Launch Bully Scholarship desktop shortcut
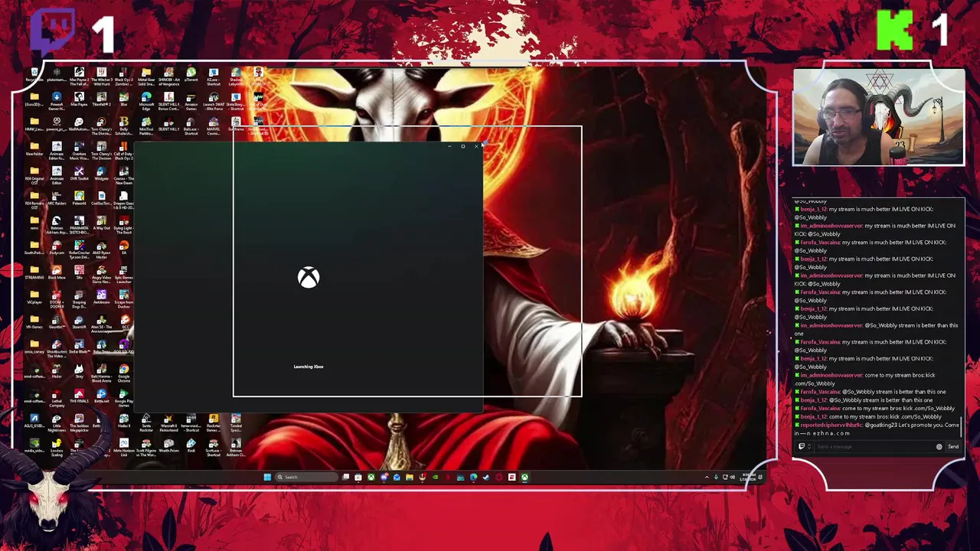Viewport: 980px width, 551px height. click(x=124, y=125)
